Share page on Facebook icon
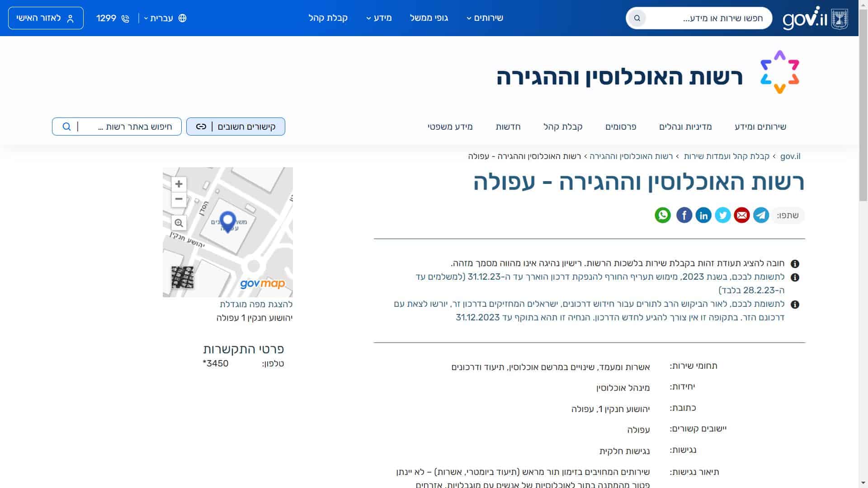The height and width of the screenshot is (488, 868). 684,215
